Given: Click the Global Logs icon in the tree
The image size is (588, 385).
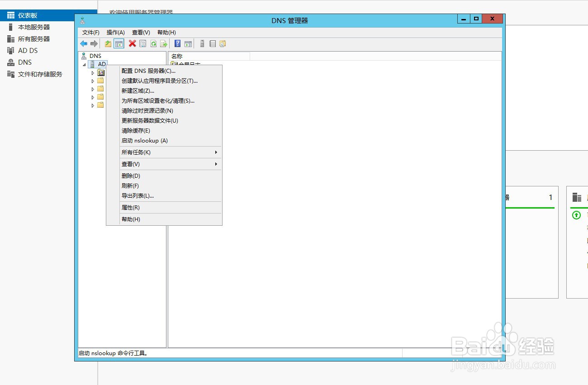Looking at the screenshot, I should click(101, 72).
